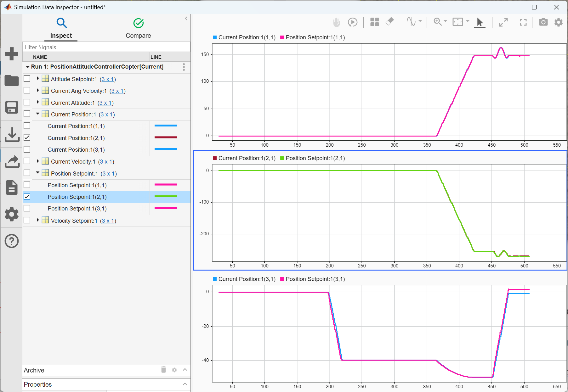Click the replay play button icon

pos(353,22)
